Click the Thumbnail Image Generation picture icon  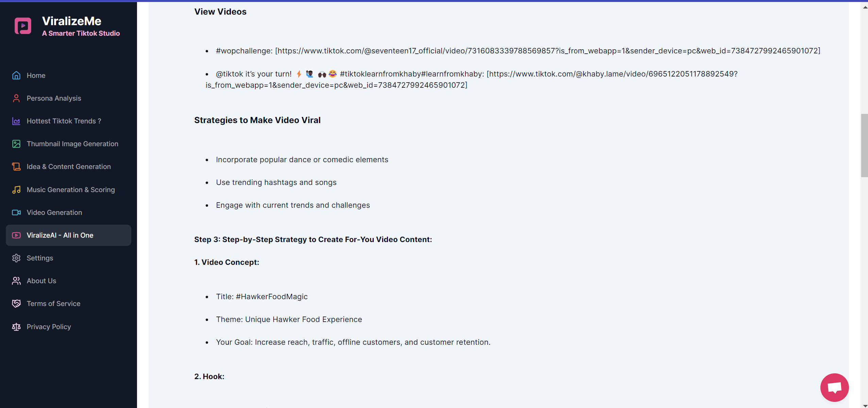(x=16, y=144)
